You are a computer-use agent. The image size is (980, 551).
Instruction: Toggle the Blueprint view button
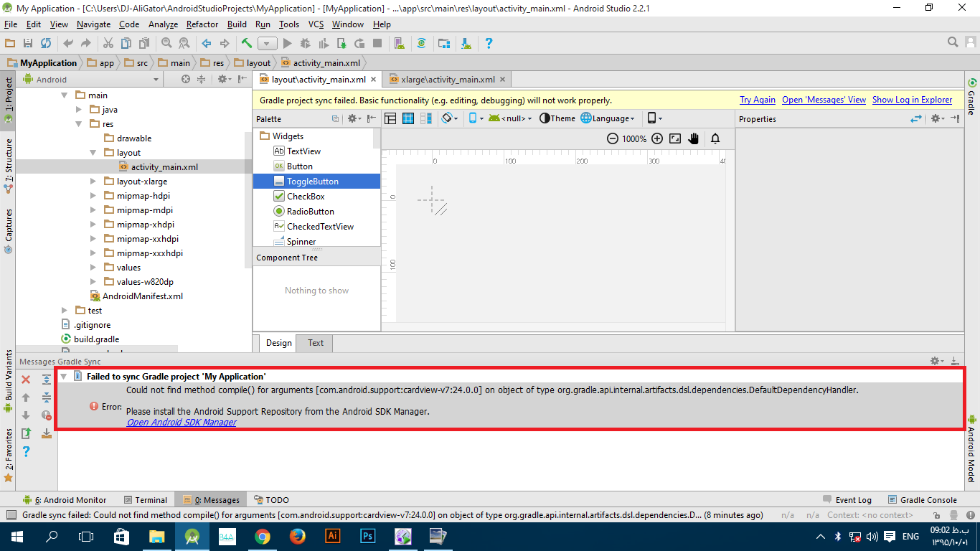click(408, 118)
